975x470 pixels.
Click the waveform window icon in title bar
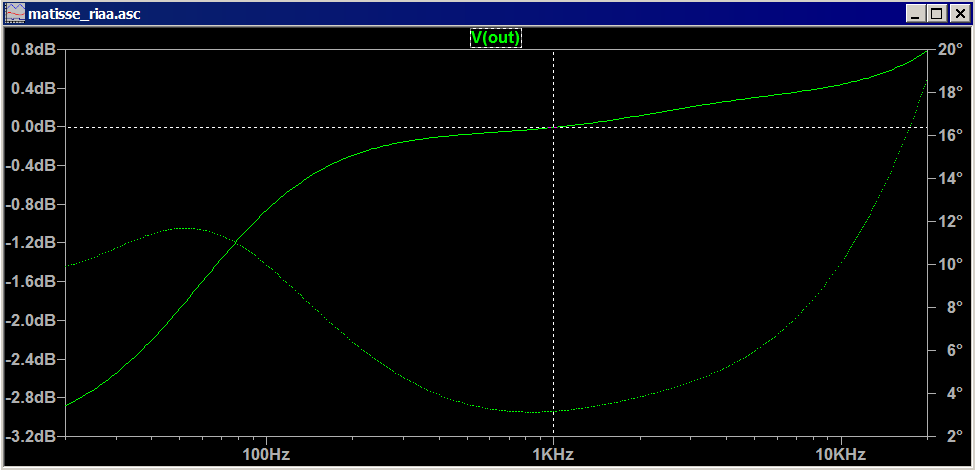pyautogui.click(x=14, y=13)
